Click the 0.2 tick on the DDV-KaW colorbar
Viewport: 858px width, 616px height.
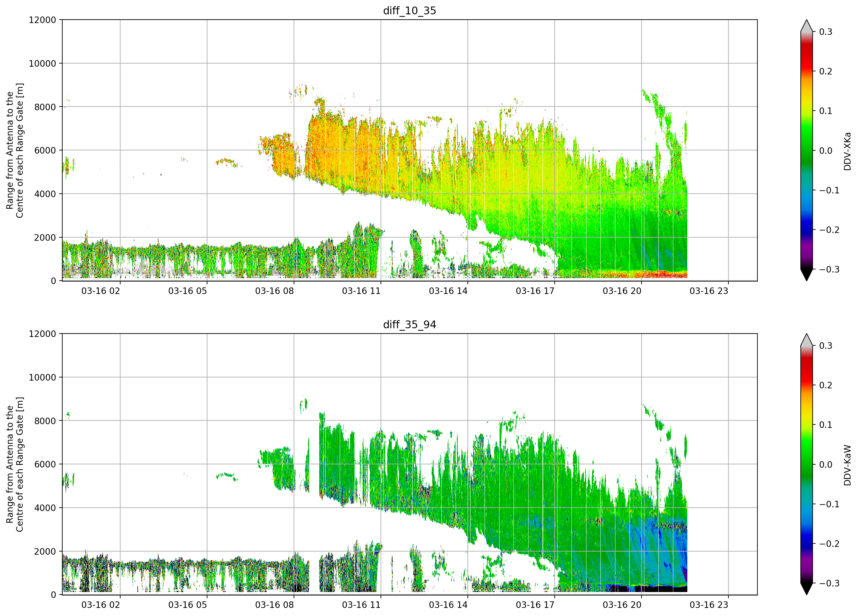click(826, 385)
